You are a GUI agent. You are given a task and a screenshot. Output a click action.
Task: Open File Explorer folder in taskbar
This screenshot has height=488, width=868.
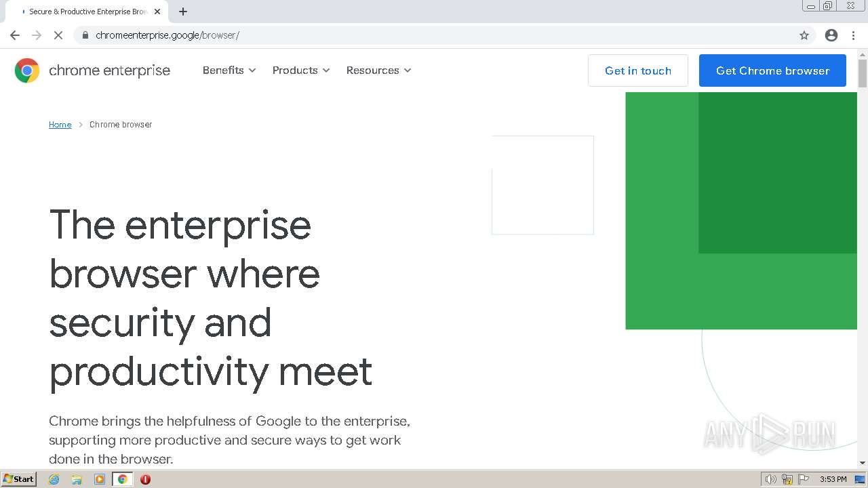point(77,479)
